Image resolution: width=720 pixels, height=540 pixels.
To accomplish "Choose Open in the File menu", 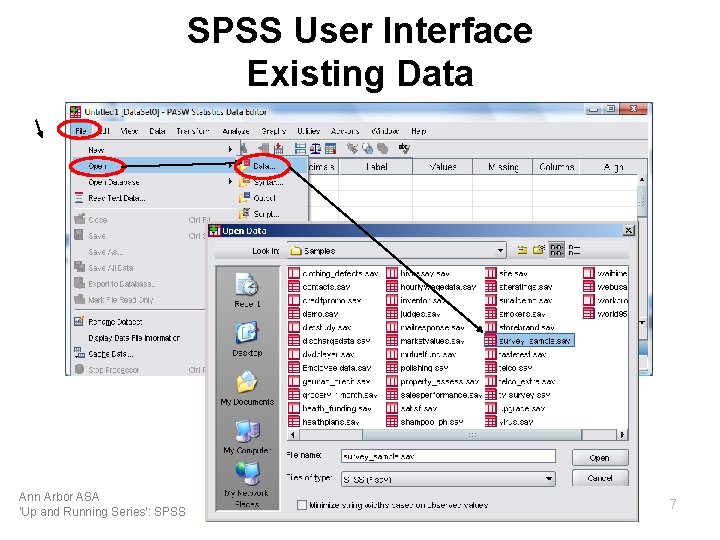I will click(153, 166).
